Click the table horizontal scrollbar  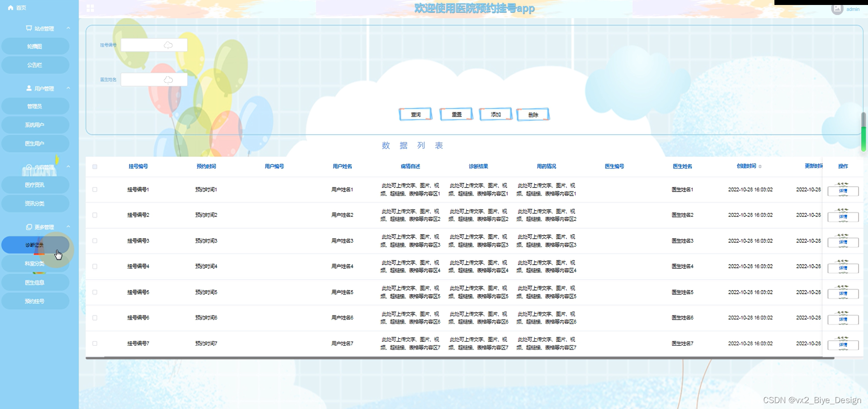[460, 358]
